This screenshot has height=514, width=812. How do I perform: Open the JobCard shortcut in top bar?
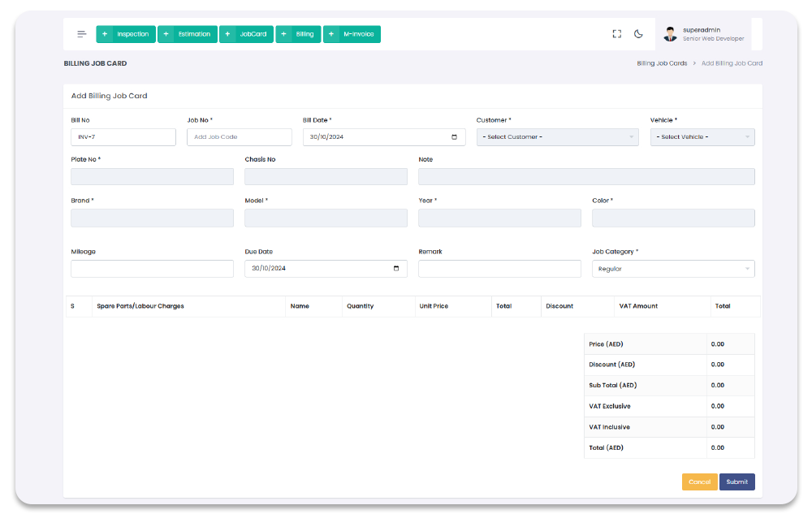pyautogui.click(x=253, y=34)
